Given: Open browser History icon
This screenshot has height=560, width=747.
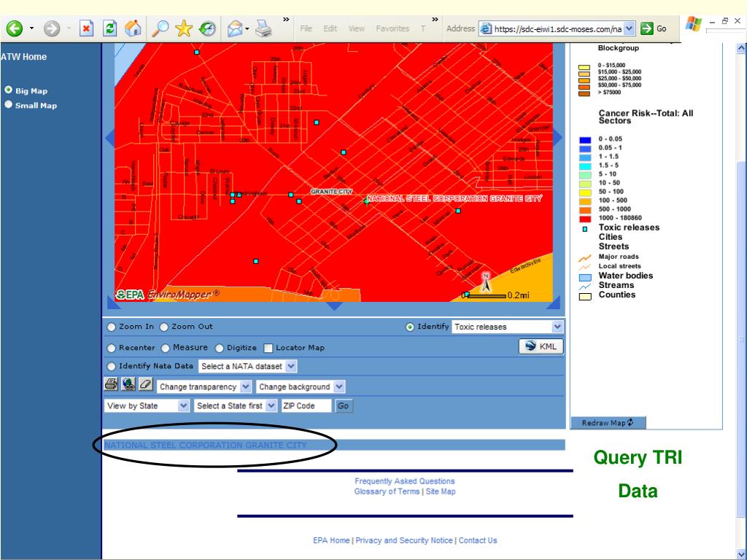Looking at the screenshot, I should pos(207,28).
